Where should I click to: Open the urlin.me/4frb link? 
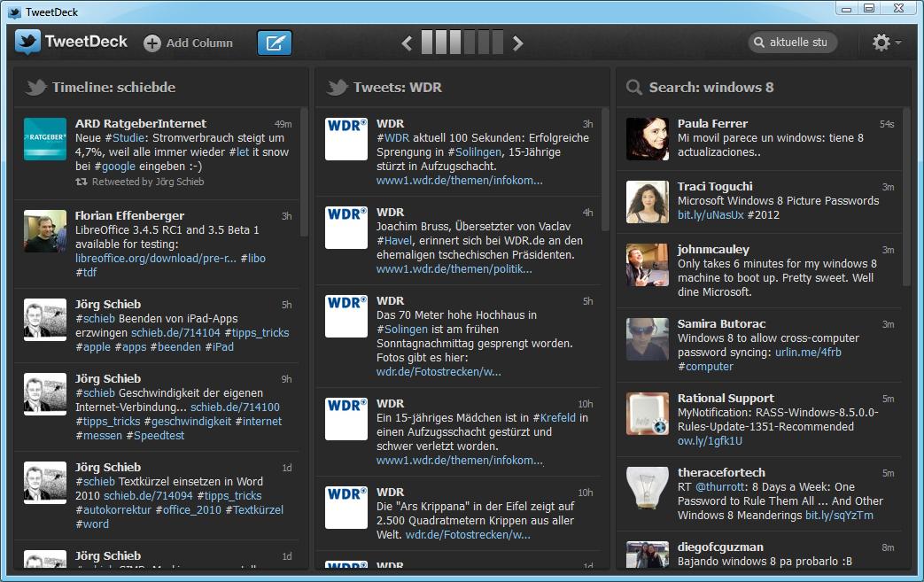808,353
